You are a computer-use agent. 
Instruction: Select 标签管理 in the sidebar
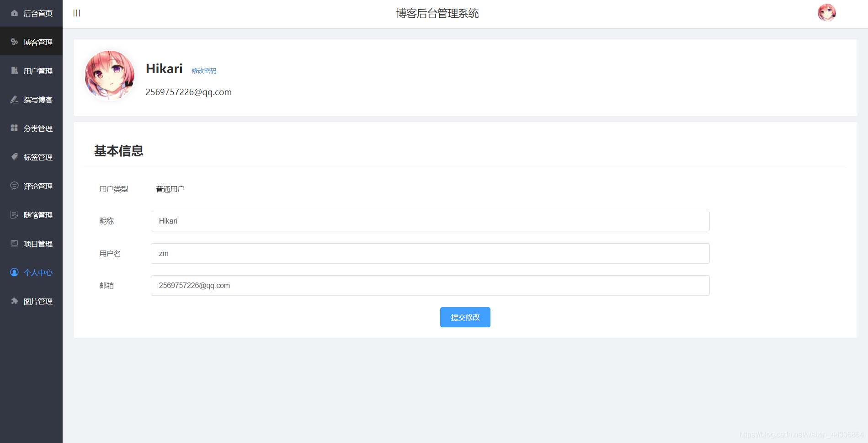31,157
